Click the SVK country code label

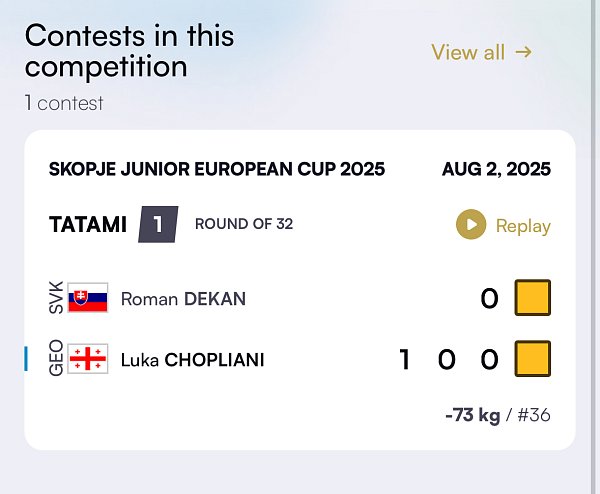(56, 298)
